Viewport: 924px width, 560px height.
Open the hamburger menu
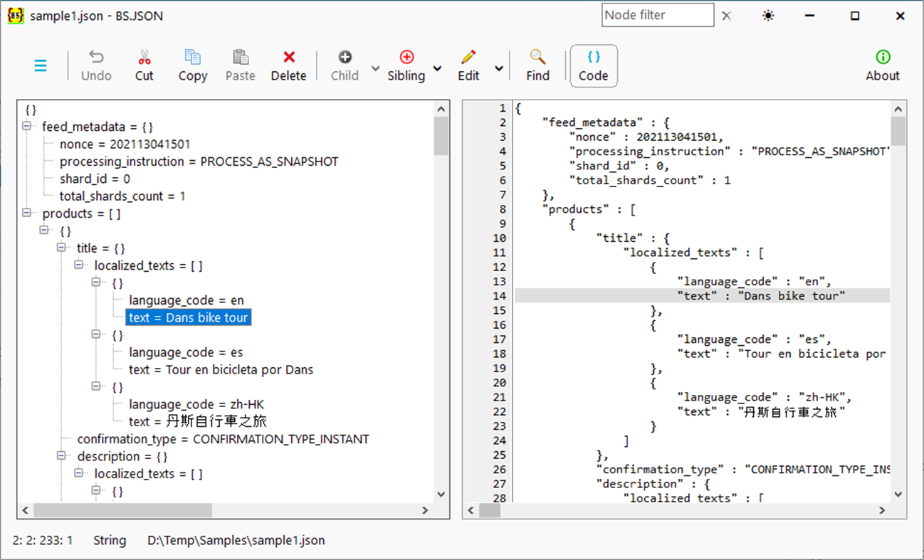point(41,66)
